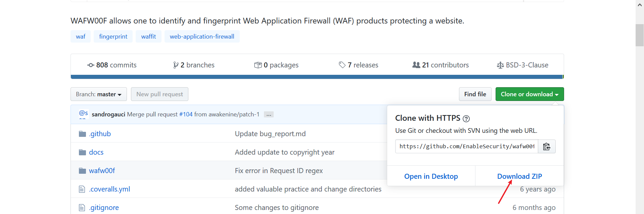This screenshot has height=214, width=644.
Task: Open the Branch: master dropdown
Action: click(99, 94)
